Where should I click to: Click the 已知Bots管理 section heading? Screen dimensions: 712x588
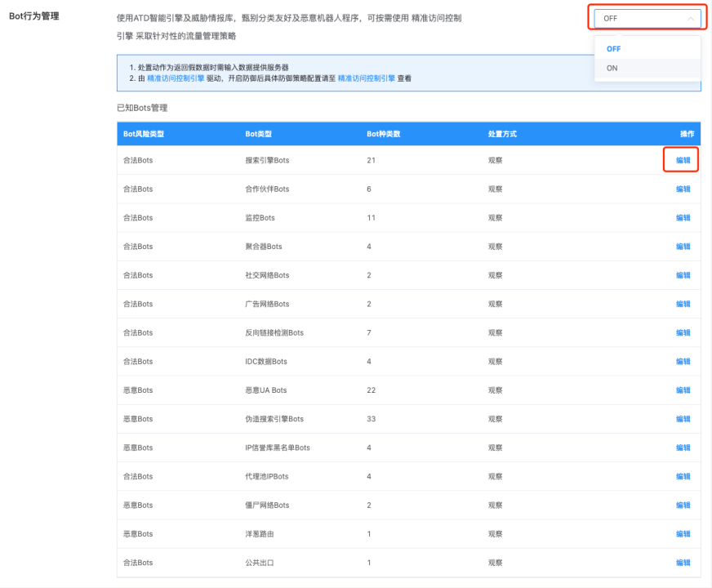click(x=142, y=108)
